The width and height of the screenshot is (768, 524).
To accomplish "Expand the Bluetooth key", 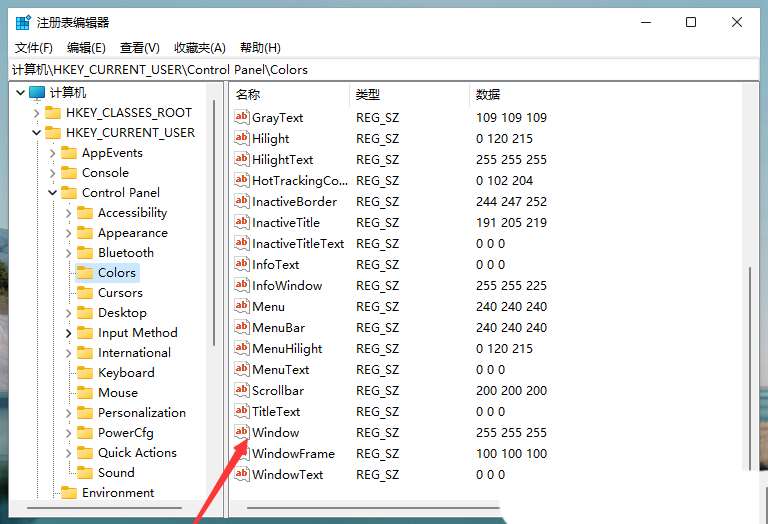I will [69, 253].
